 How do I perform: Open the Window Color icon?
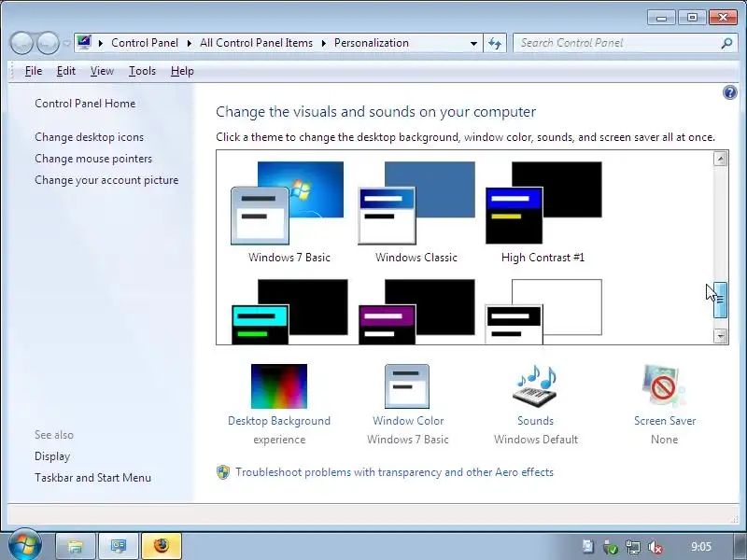pyautogui.click(x=407, y=386)
